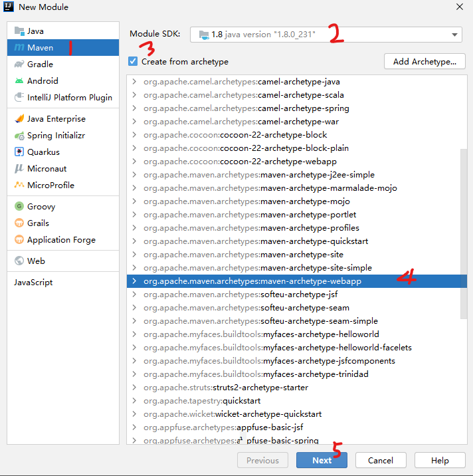Click the Micronaut mu icon

coord(19,168)
